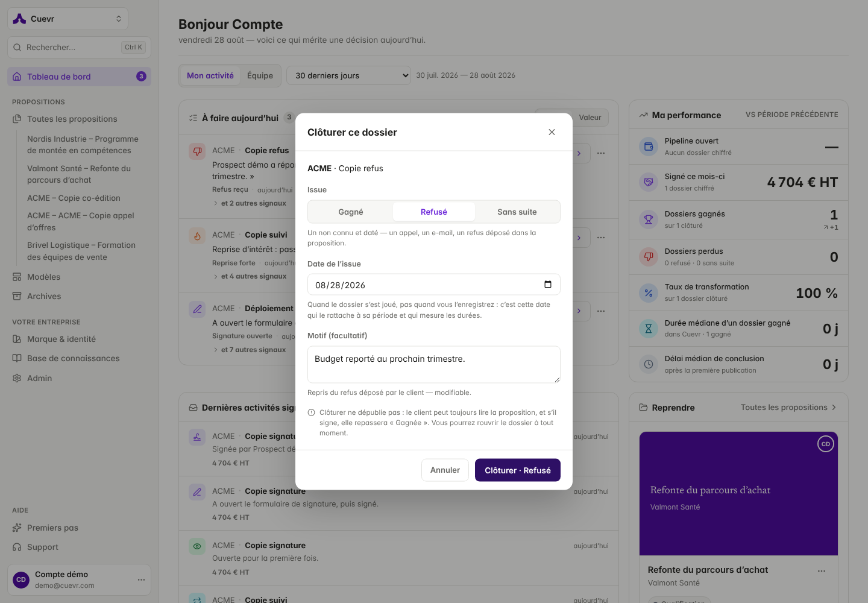This screenshot has width=868, height=603.
Task: Close the Clôturer ce dossier dialog
Action: coord(552,132)
